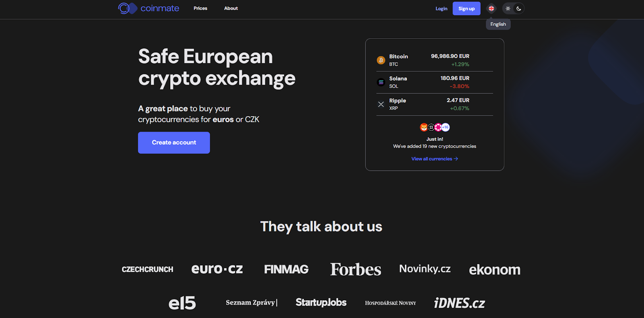Click the pink Polkadot coin icon

(438, 128)
